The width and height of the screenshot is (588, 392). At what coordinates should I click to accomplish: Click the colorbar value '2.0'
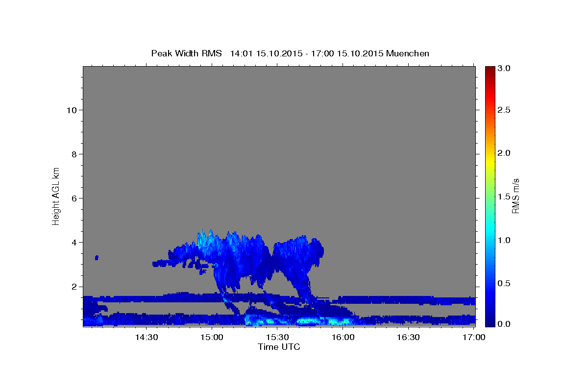[505, 153]
